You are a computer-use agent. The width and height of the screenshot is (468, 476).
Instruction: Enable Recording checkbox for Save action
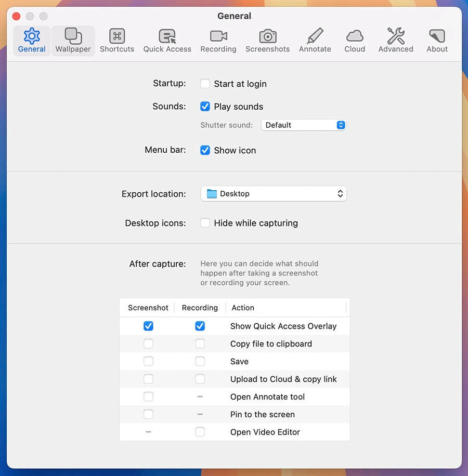pos(200,362)
